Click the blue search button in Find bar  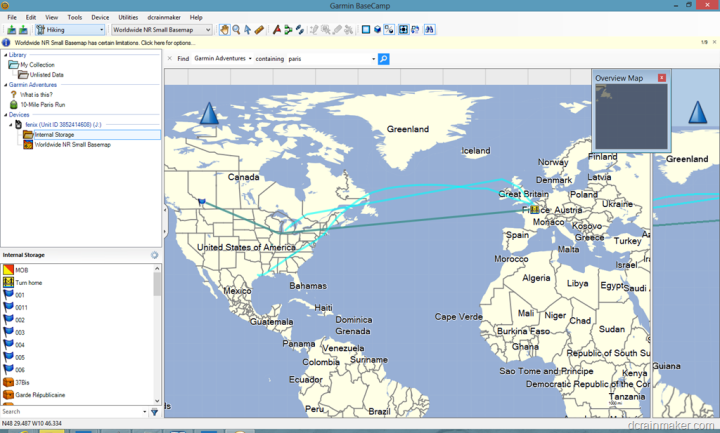tap(383, 59)
